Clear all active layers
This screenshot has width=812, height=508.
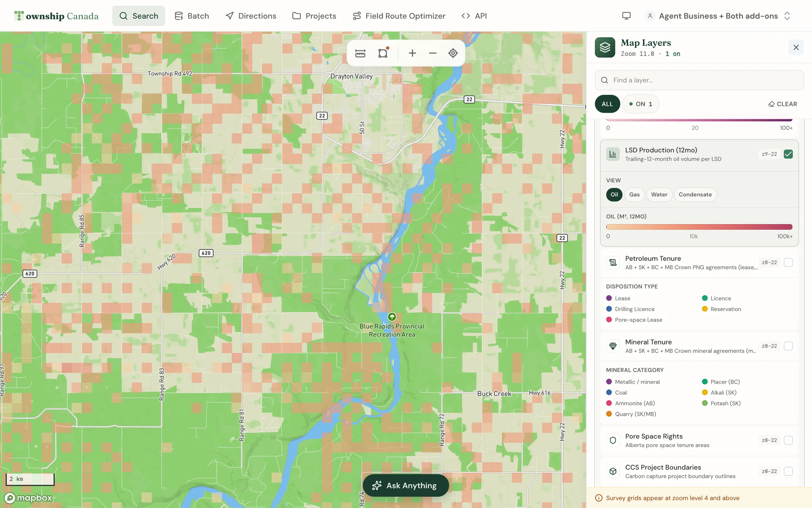(x=783, y=104)
